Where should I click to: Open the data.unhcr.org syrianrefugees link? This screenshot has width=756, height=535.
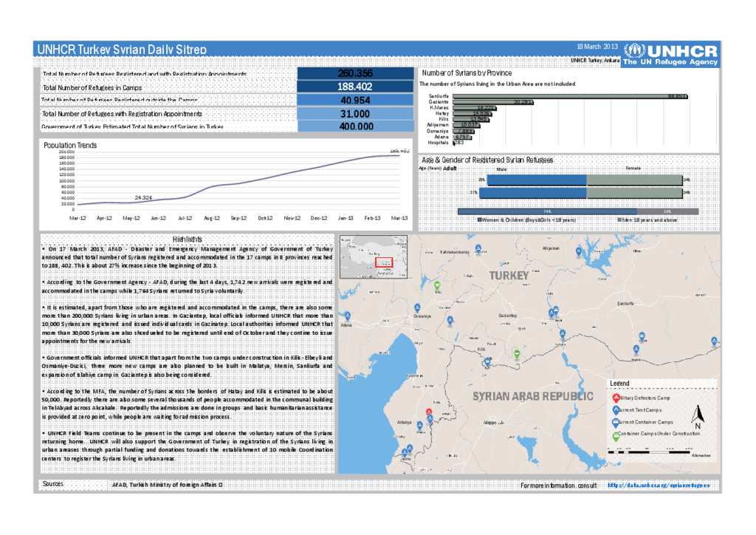click(659, 485)
